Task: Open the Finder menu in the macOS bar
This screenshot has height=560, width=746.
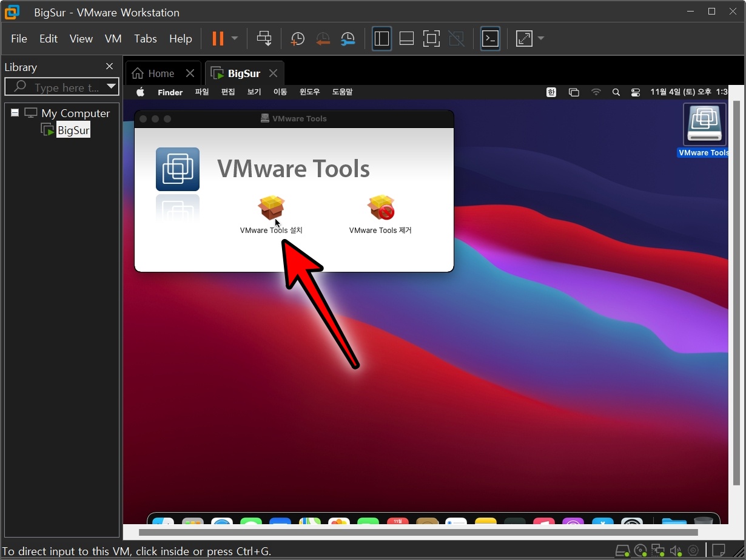Action: (170, 92)
